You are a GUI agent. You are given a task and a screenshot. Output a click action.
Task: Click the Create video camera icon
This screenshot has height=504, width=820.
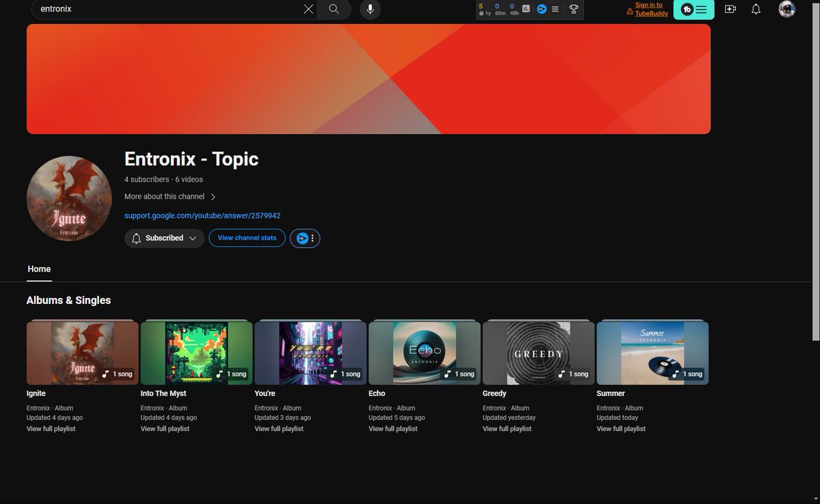730,9
